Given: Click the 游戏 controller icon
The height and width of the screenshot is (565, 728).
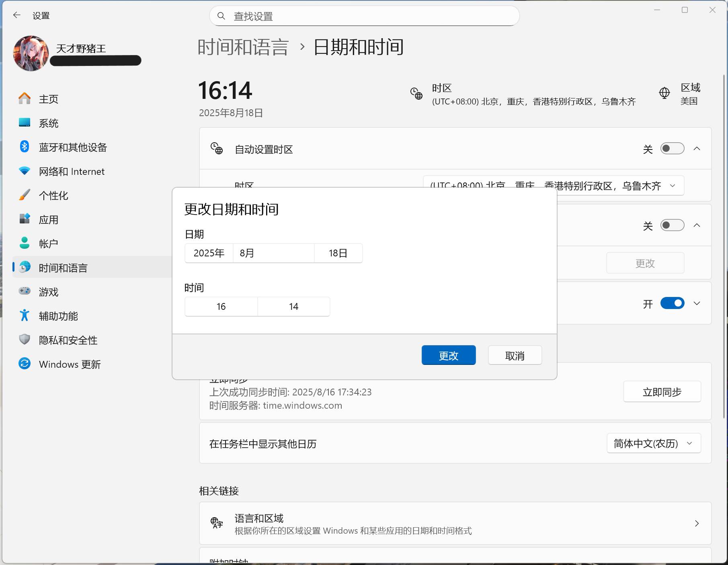Looking at the screenshot, I should (x=25, y=291).
